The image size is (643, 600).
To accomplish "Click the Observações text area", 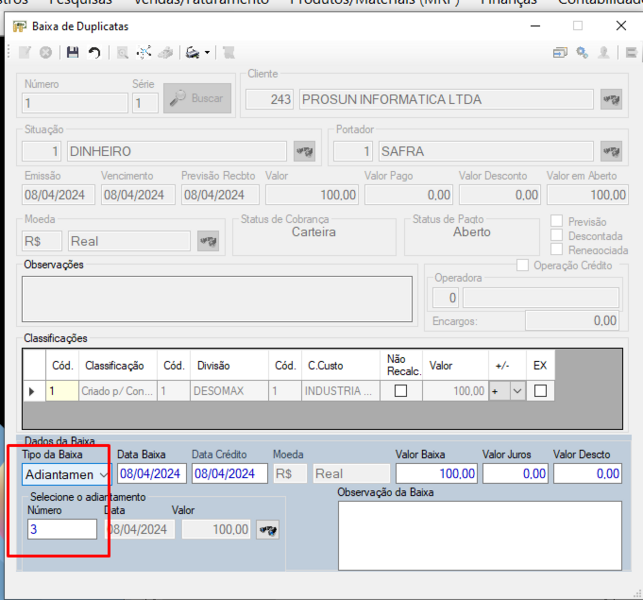I will 217,299.
